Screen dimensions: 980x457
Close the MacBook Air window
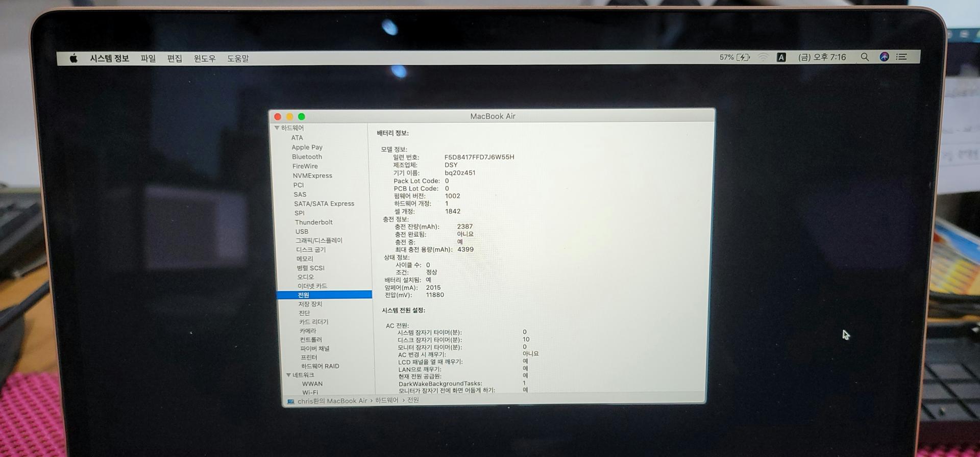tap(278, 117)
